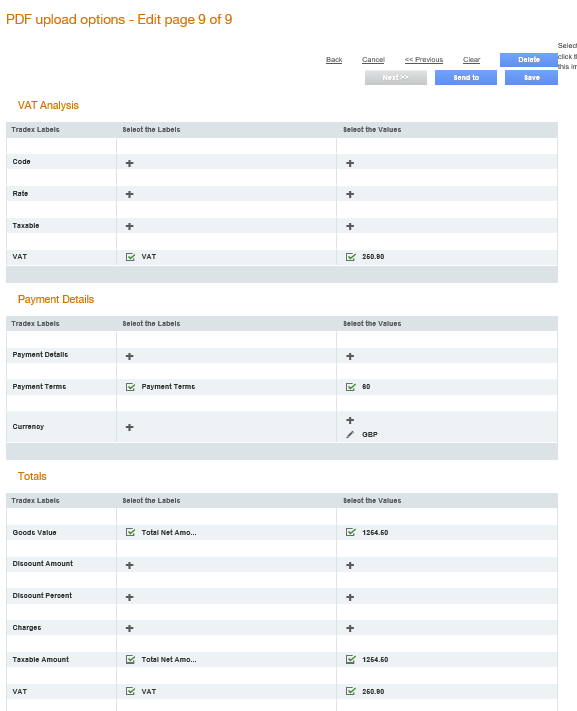This screenshot has height=711, width=577.
Task: Click the 'Goods Value' Tradex label
Action: coord(34,532)
